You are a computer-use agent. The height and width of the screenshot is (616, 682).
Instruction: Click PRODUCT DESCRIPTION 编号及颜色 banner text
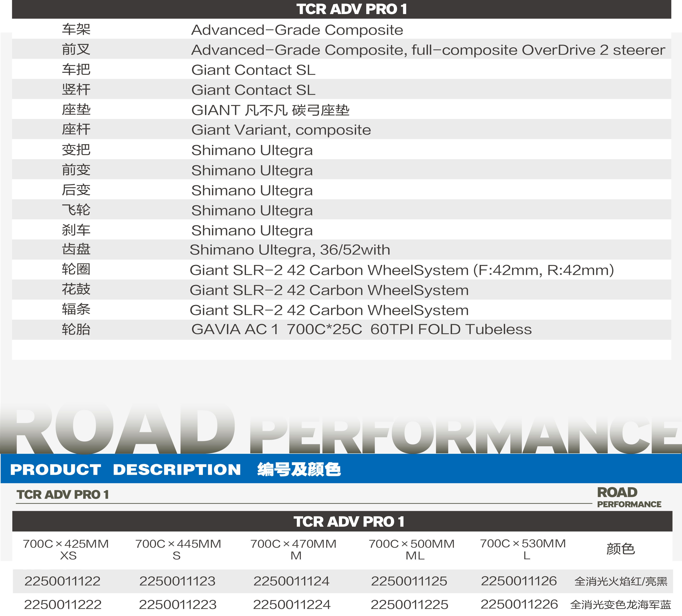[176, 469]
